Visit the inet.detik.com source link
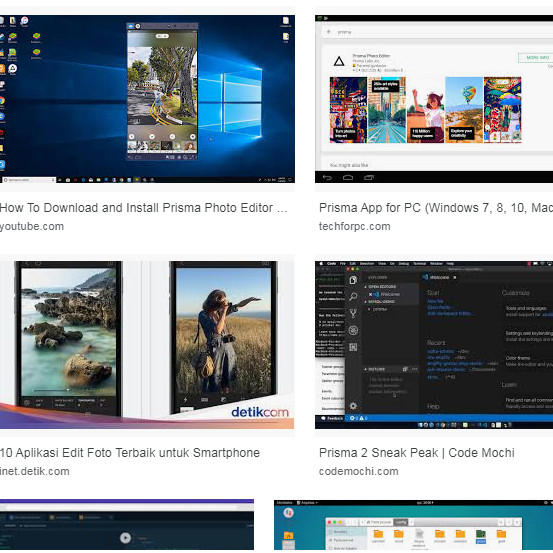 coord(35,471)
